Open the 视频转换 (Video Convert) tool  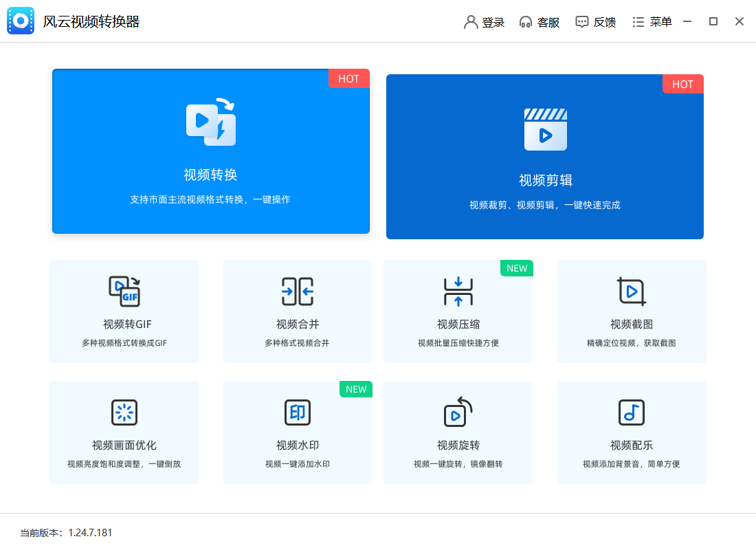coord(211,151)
